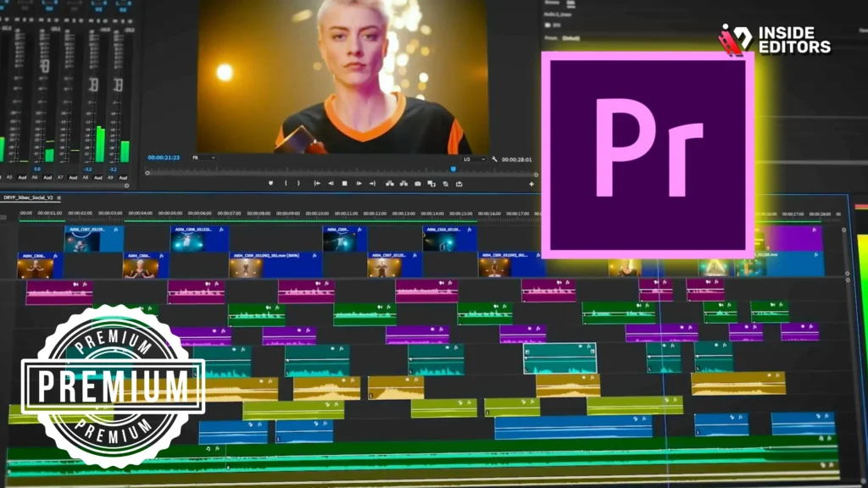Click the timeline vertical scroll handle at top right
Viewport: 868px width, 488px height.
[844, 230]
